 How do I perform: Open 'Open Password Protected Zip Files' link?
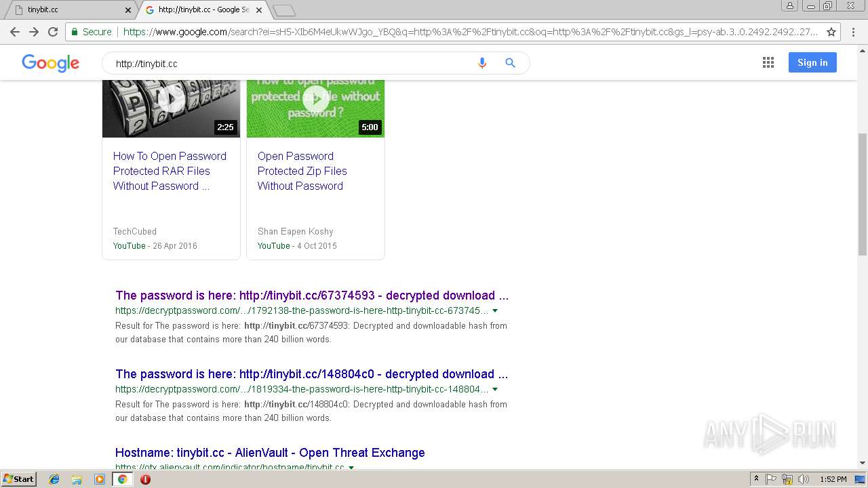[x=302, y=171]
